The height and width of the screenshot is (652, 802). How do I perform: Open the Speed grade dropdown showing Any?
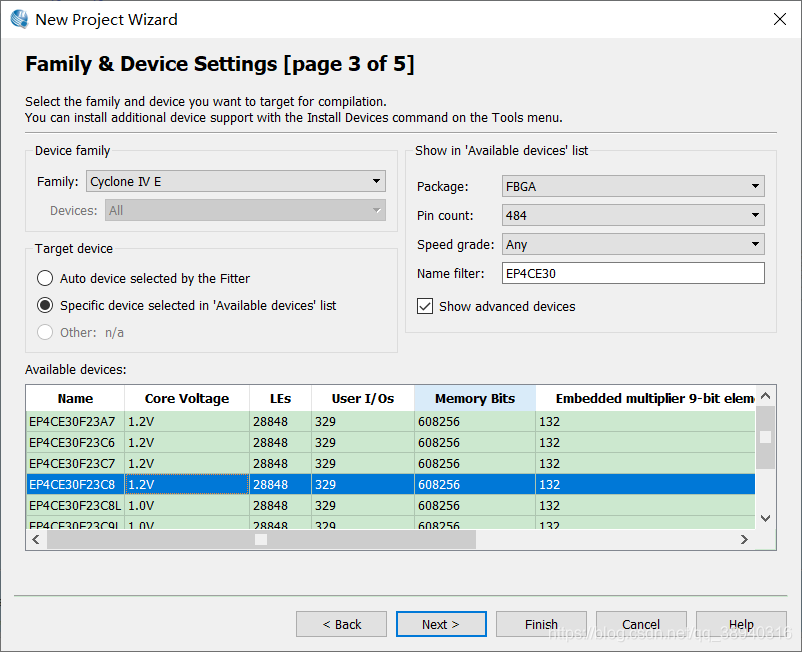[x=633, y=244]
